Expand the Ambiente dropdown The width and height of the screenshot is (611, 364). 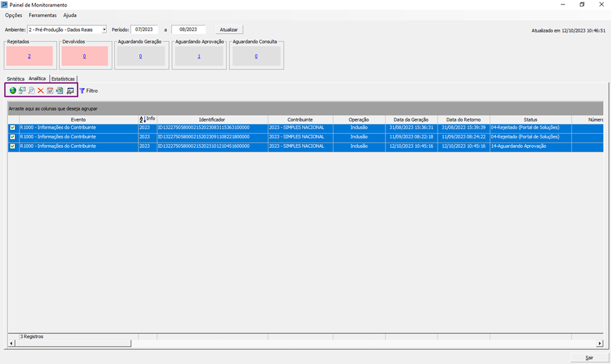(x=104, y=29)
